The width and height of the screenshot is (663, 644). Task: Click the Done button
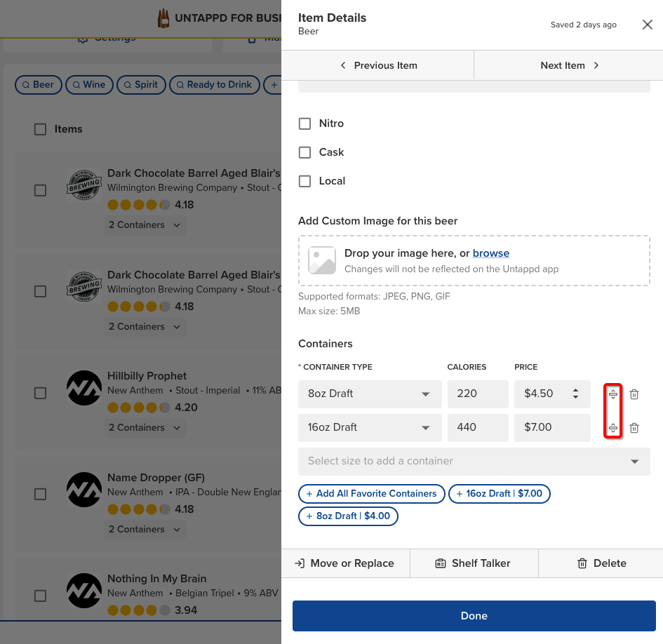point(474,616)
